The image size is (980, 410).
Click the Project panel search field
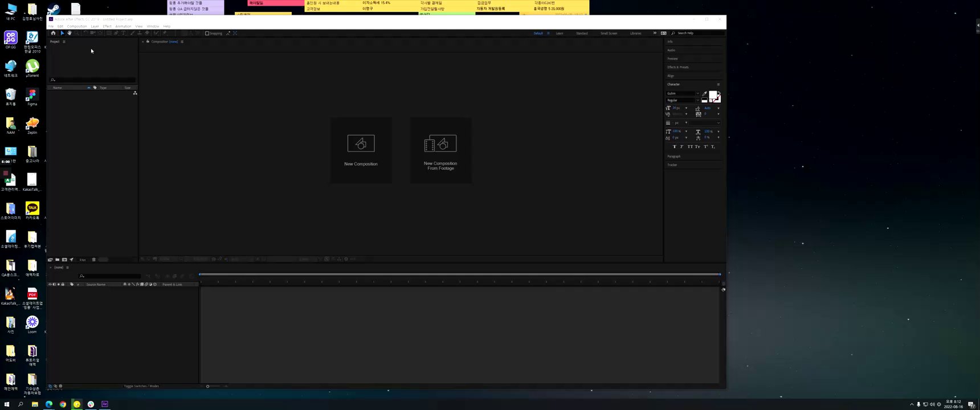click(93, 80)
